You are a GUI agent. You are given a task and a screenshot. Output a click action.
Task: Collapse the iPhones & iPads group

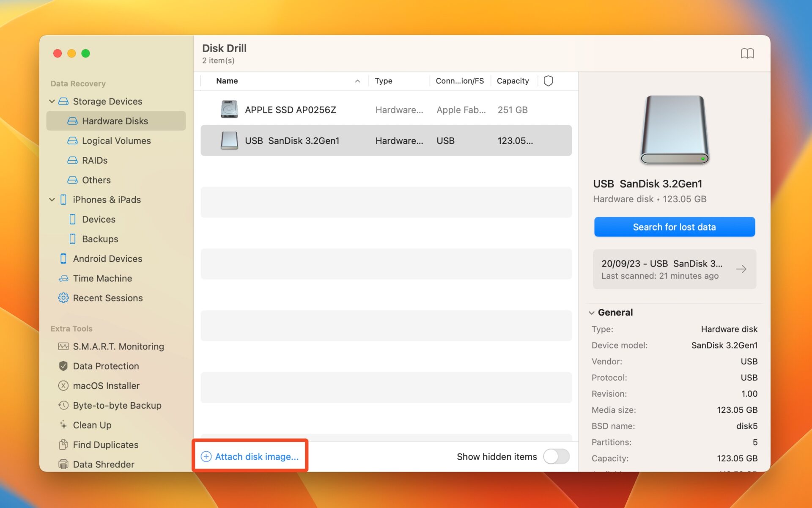coord(52,200)
